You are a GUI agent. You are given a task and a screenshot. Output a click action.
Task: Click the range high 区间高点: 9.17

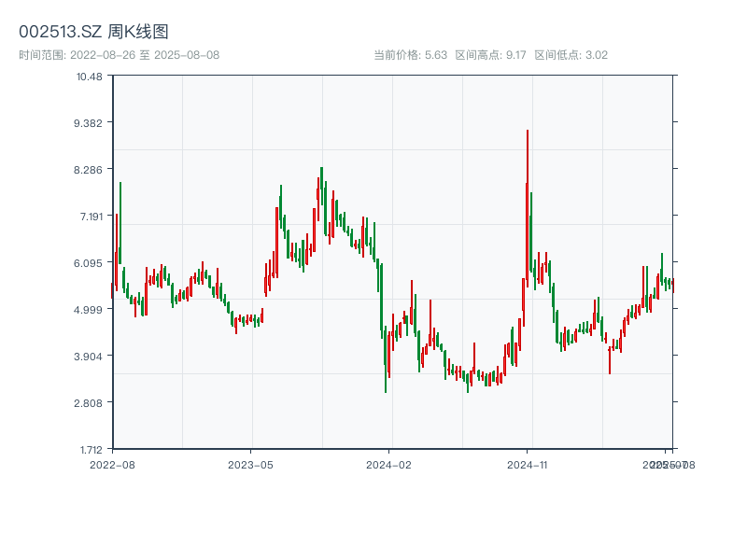(x=491, y=55)
